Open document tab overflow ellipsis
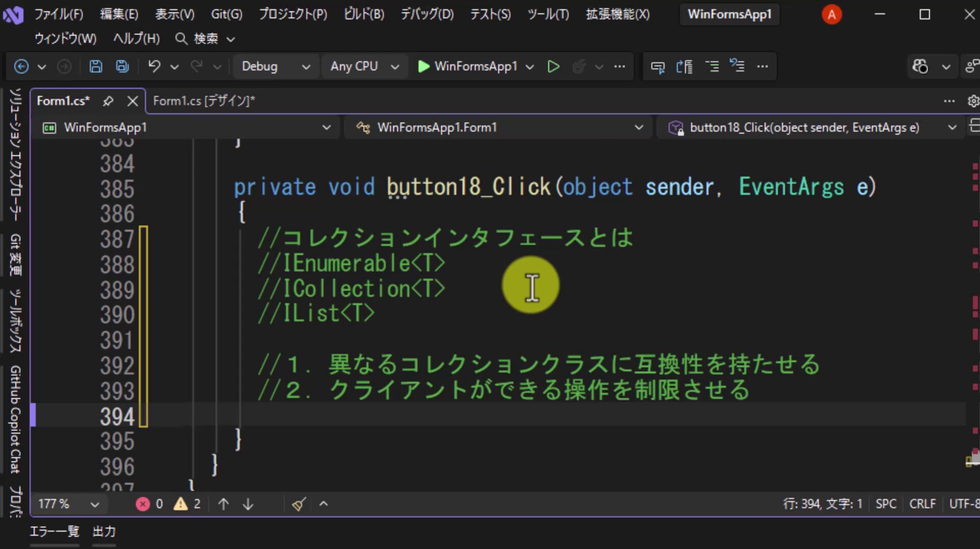The image size is (980, 549). [x=949, y=101]
